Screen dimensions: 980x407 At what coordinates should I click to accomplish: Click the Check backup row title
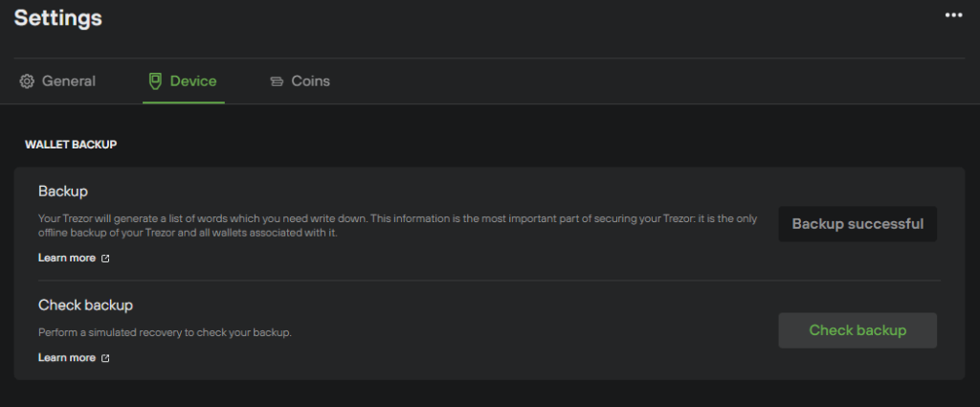pyautogui.click(x=85, y=305)
